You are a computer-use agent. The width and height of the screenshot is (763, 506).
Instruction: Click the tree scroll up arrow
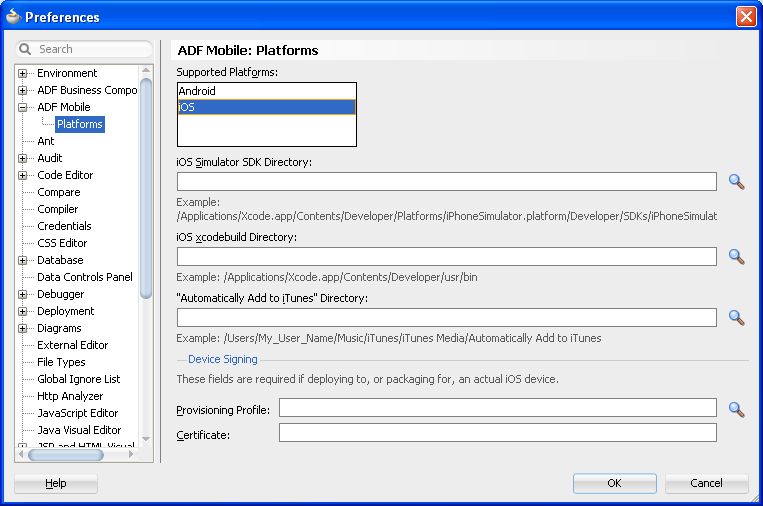click(x=146, y=71)
